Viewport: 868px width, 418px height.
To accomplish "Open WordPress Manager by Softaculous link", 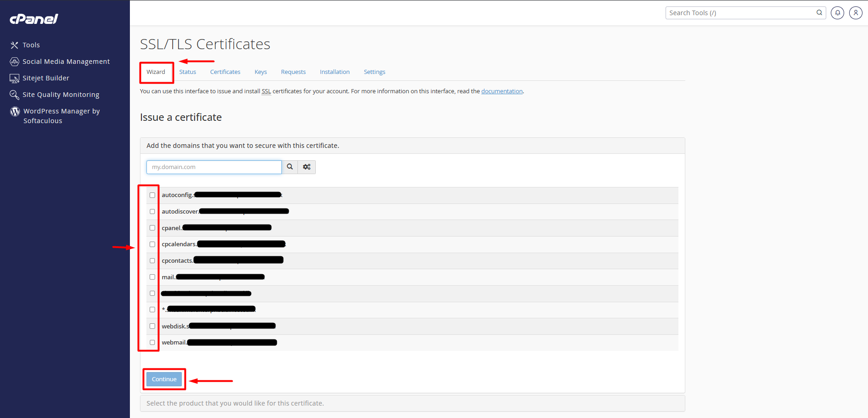I will pyautogui.click(x=62, y=116).
